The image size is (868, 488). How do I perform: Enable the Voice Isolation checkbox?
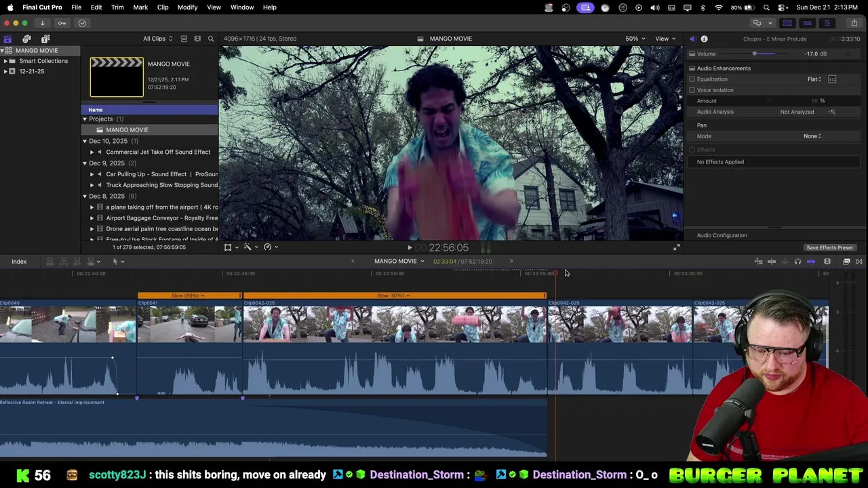point(692,90)
